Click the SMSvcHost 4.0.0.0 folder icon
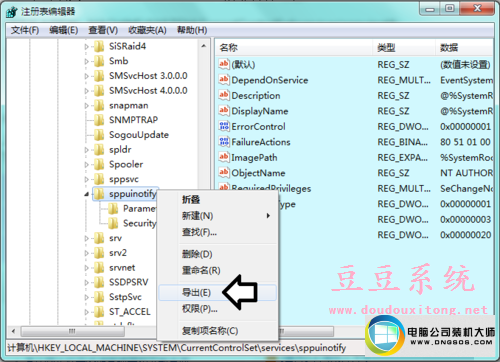Image resolution: width=500 pixels, height=362 pixels. coord(99,90)
